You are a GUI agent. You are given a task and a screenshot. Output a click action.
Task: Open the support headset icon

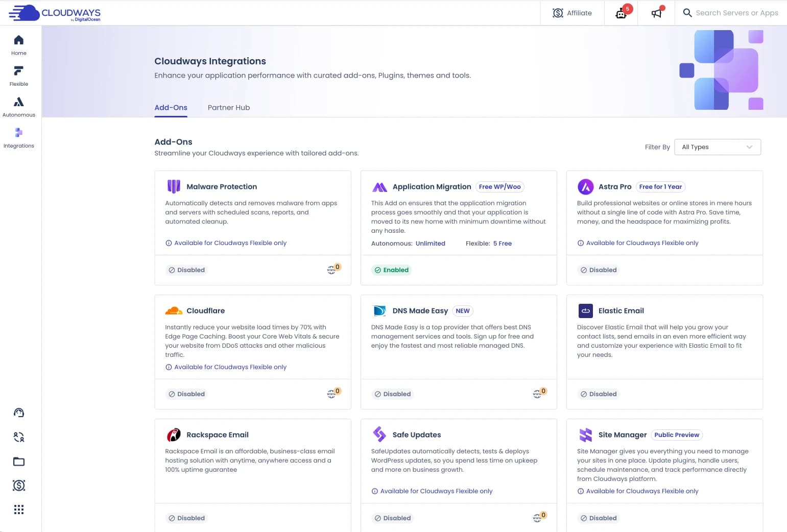19,413
